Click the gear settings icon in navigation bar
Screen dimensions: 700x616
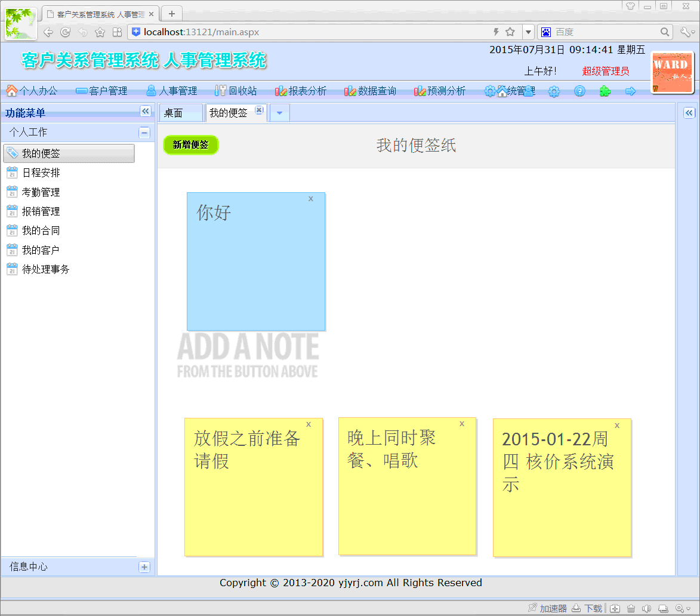554,91
